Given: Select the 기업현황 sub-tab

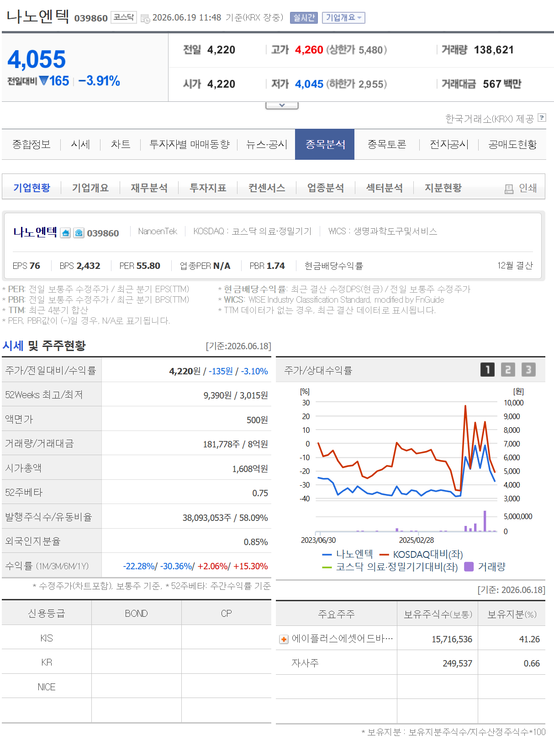Looking at the screenshot, I should point(32,188).
